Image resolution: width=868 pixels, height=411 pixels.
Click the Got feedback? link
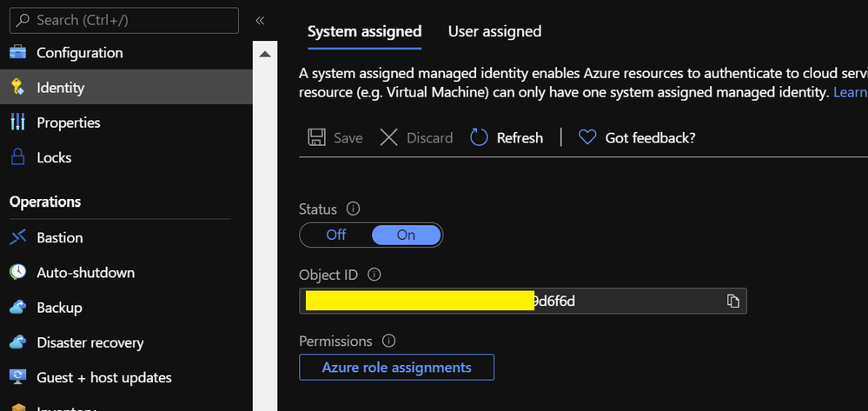point(650,137)
